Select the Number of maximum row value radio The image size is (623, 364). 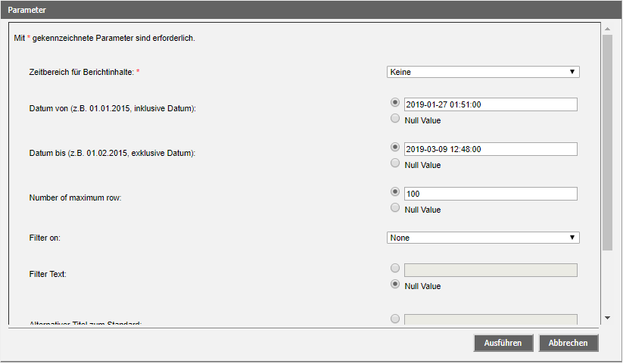point(394,192)
